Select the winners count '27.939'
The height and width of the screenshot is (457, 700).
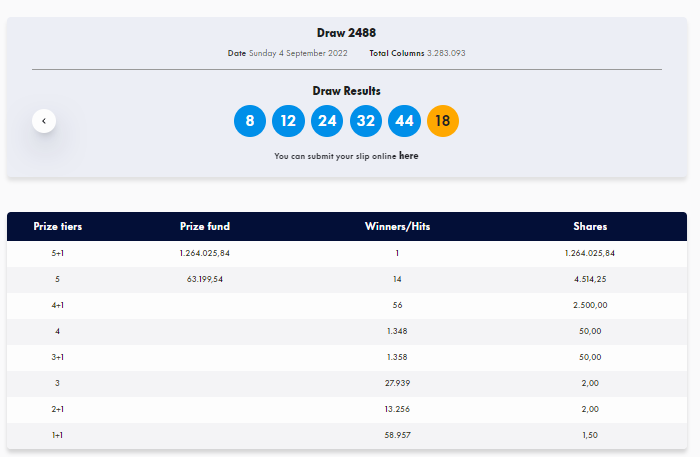pyautogui.click(x=397, y=383)
